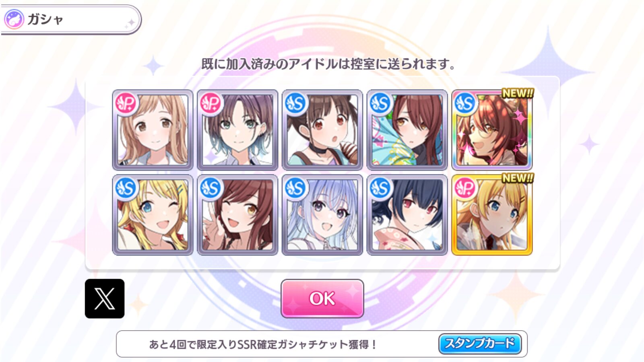Select the winking blonde idol card

153,215
